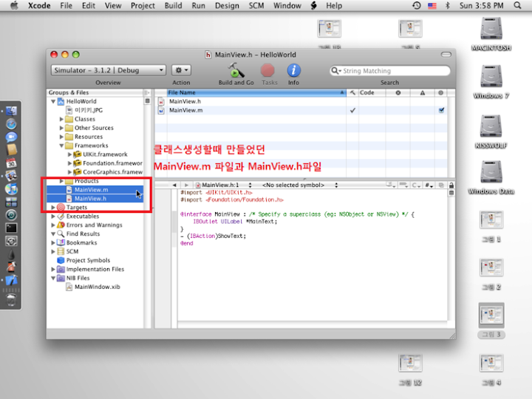Image resolution: width=532 pixels, height=399 pixels.
Task: Click the errors column header icon
Action: coord(398,92)
